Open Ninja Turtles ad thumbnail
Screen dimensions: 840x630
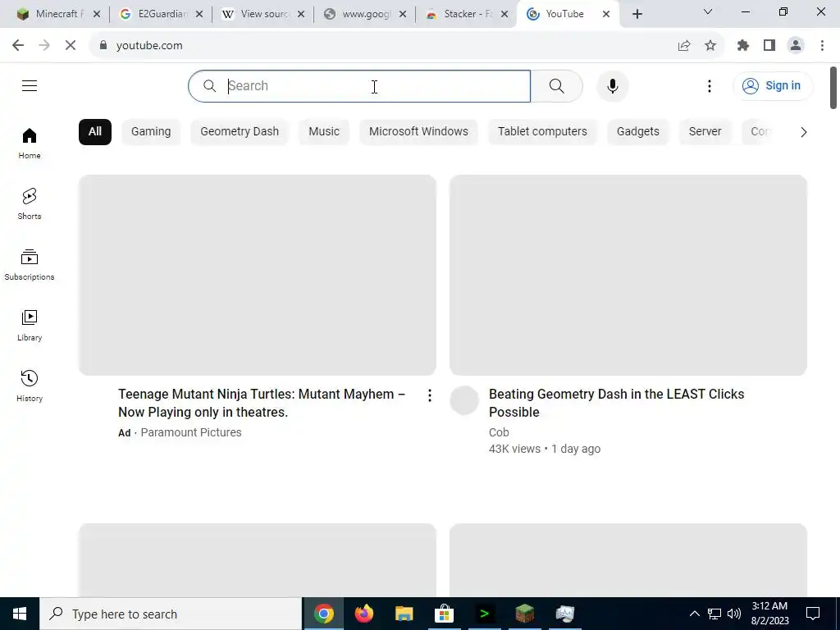[257, 275]
